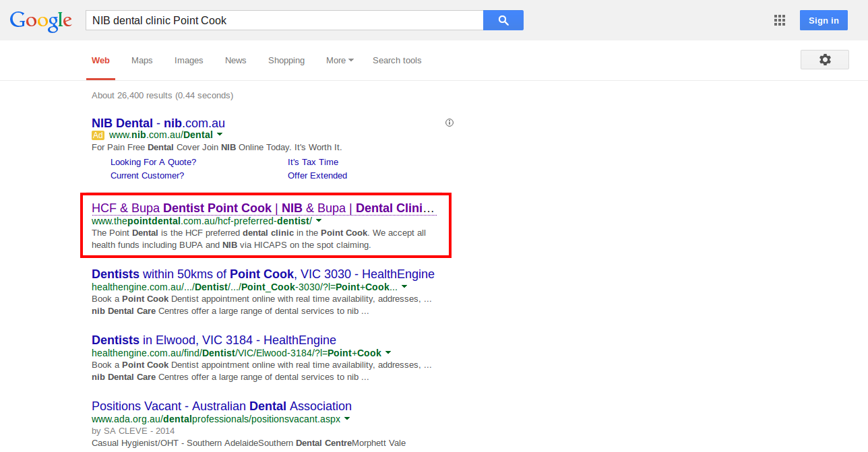
Task: Open Dentists within 50kms of Point Cook result
Action: pos(263,274)
